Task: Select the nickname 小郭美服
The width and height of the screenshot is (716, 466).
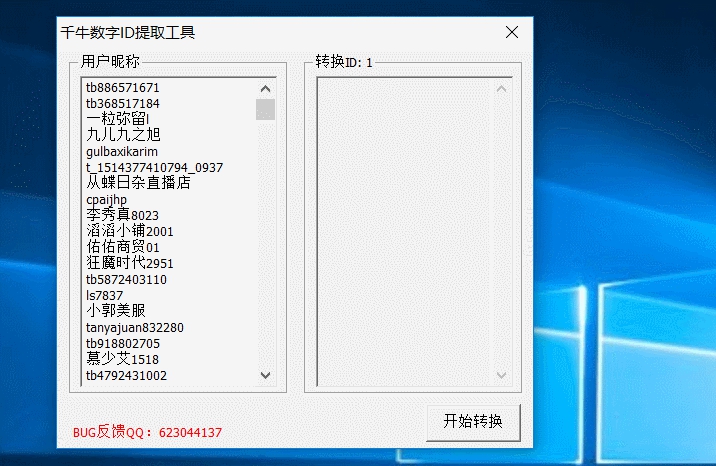Action: pyautogui.click(x=116, y=311)
